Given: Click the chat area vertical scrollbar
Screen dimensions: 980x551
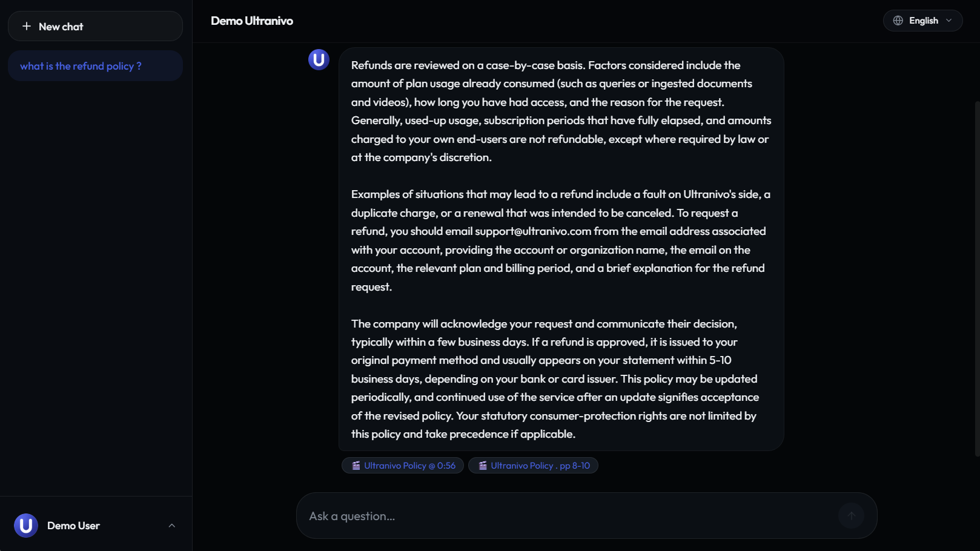Looking at the screenshot, I should click(x=976, y=279).
